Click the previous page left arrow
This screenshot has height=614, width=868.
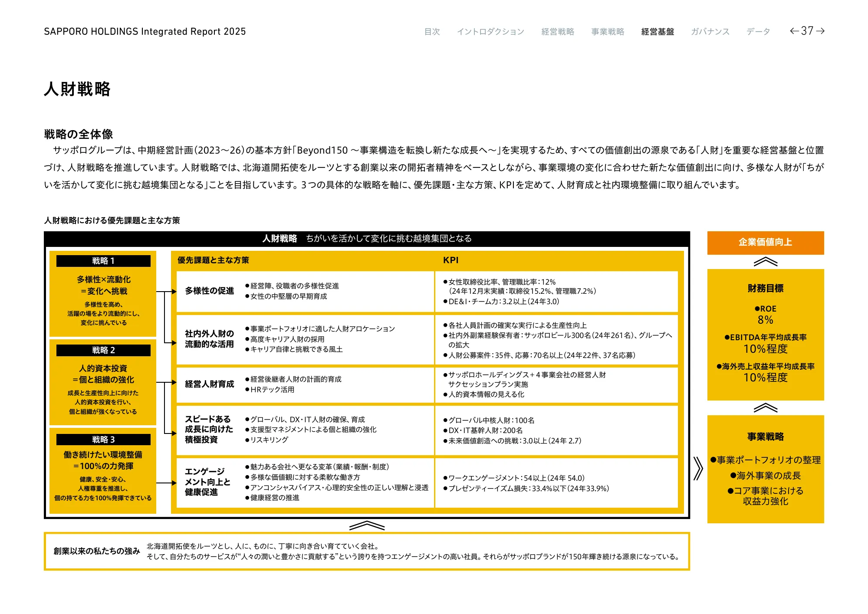coord(794,31)
